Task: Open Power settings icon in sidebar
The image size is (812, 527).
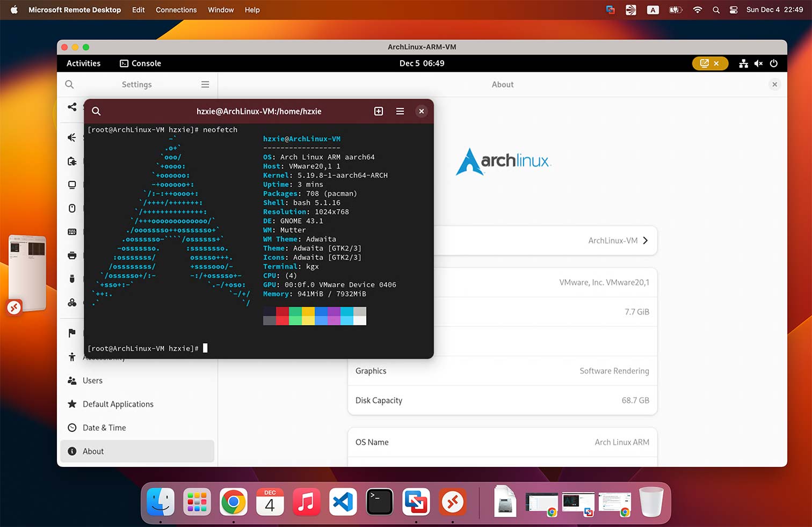Action: pyautogui.click(x=72, y=161)
